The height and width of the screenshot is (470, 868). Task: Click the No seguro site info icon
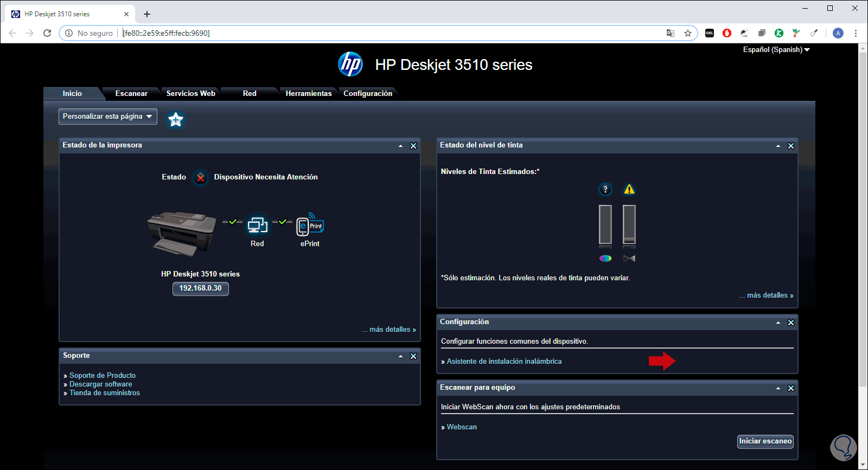69,33
